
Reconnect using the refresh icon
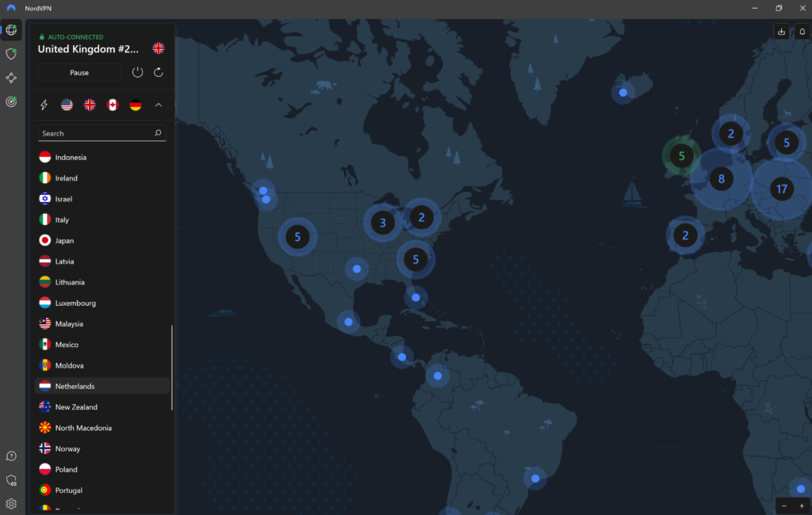[159, 72]
